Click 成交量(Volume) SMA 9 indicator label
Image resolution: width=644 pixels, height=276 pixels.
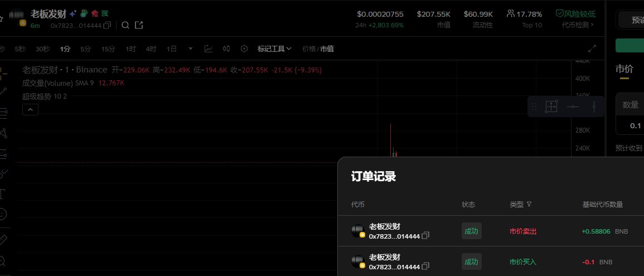point(58,83)
